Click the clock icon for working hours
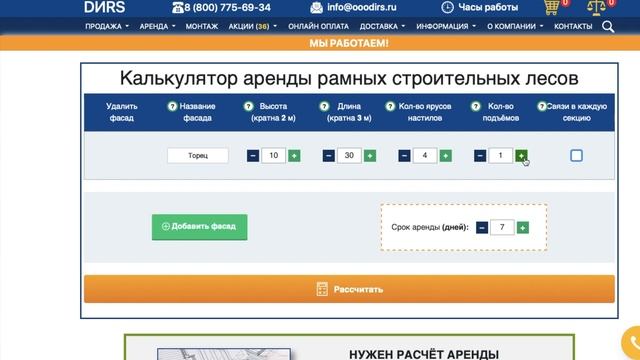This screenshot has width=640, height=360. click(447, 7)
